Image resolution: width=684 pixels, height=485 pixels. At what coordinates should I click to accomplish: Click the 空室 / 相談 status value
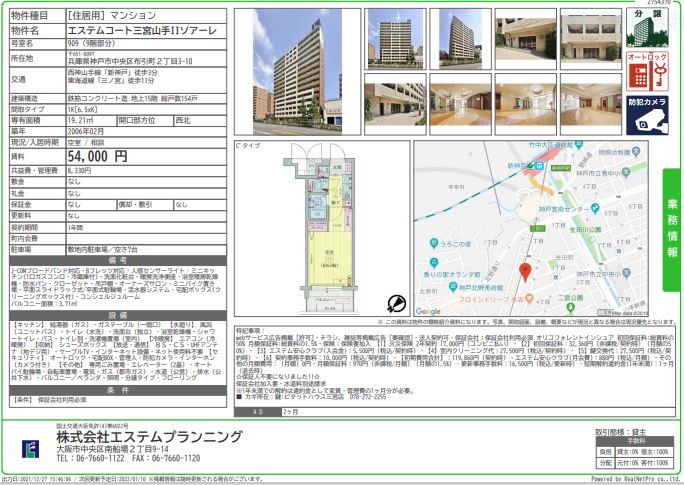pyautogui.click(x=86, y=143)
